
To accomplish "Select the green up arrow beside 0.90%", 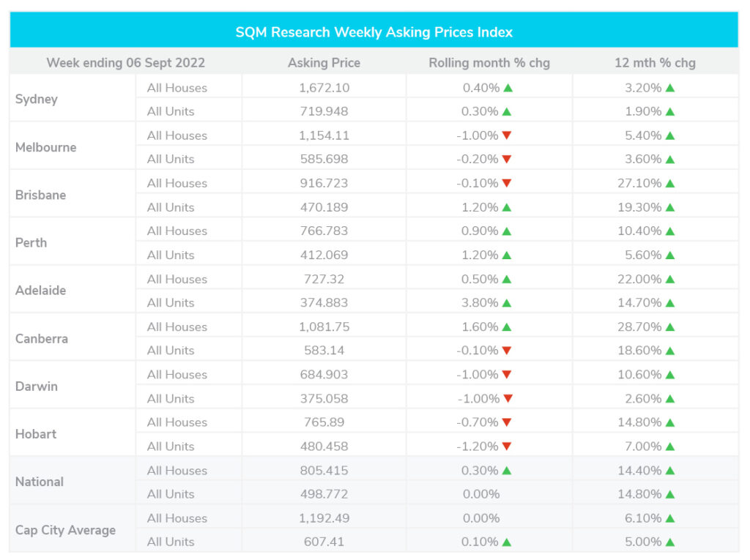I will pyautogui.click(x=507, y=231).
